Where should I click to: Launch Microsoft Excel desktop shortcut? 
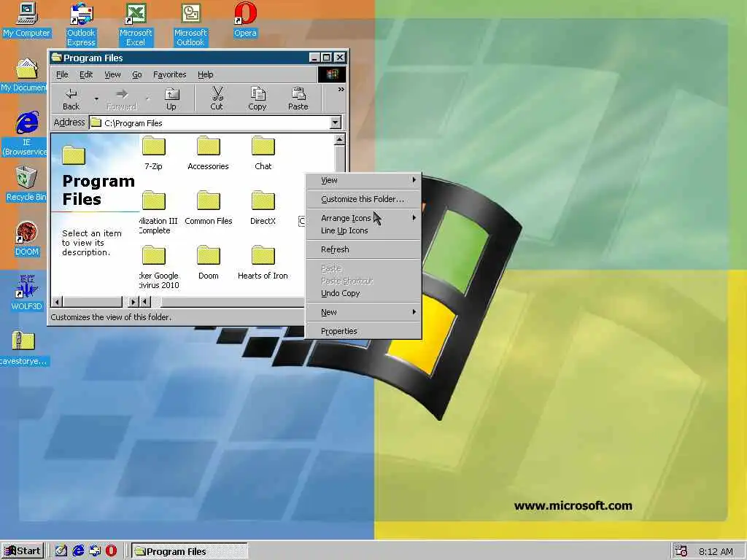[136, 25]
